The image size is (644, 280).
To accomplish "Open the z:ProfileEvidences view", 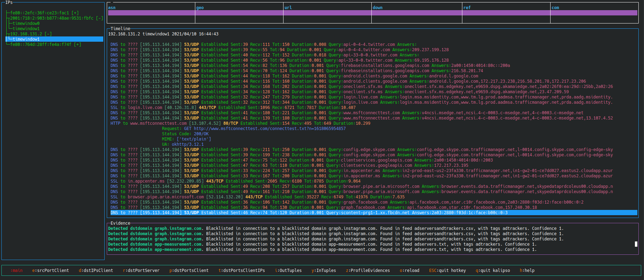I will (x=368, y=271).
